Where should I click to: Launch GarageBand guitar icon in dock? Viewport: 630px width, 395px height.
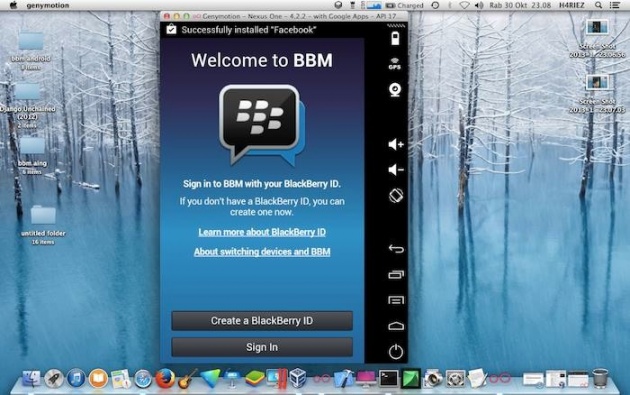pyautogui.click(x=187, y=379)
